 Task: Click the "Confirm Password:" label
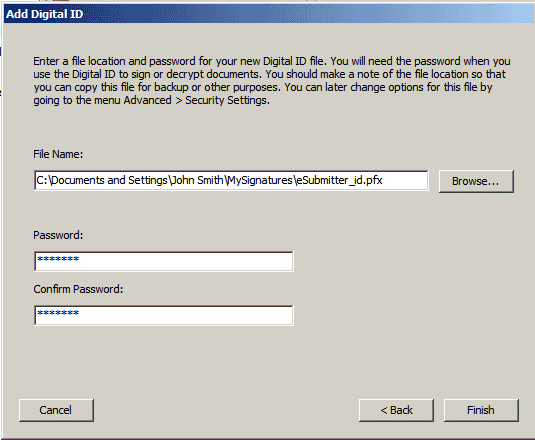tap(78, 289)
